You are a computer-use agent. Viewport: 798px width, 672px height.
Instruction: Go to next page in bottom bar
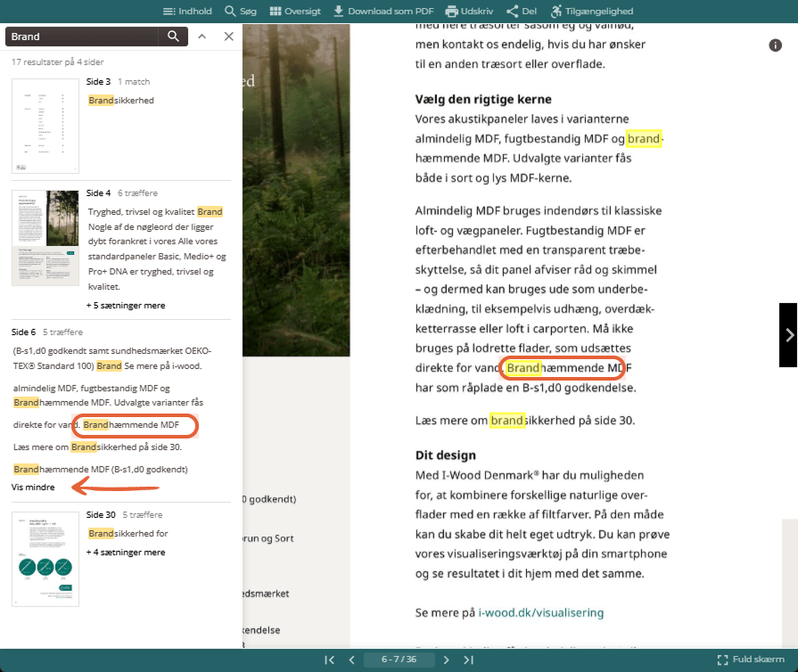click(x=447, y=660)
